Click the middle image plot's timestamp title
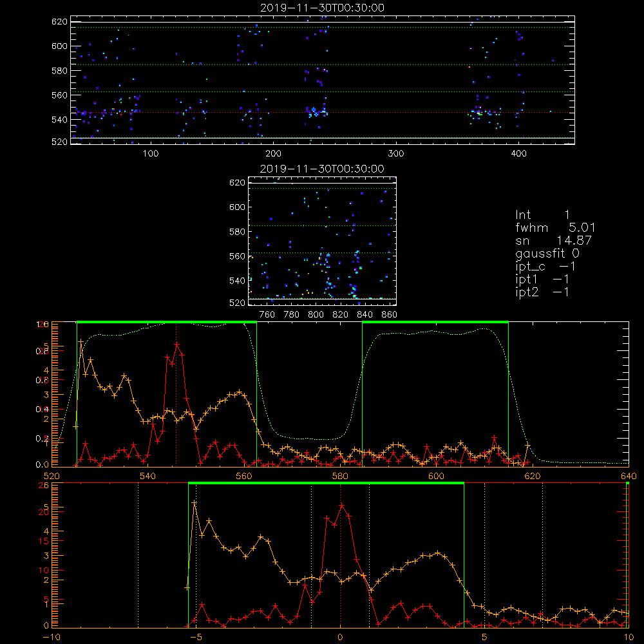Image resolution: width=644 pixels, height=644 pixels. pyautogui.click(x=323, y=169)
